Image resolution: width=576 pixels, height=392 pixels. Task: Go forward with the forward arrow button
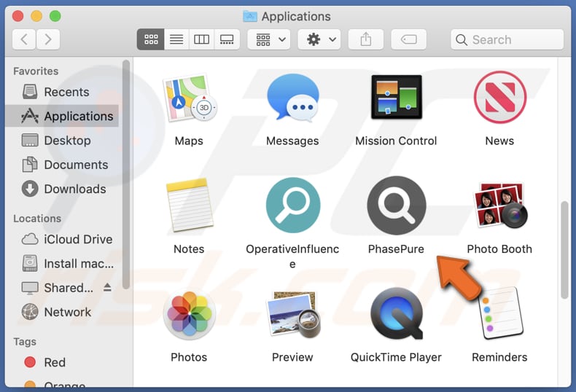coord(48,39)
